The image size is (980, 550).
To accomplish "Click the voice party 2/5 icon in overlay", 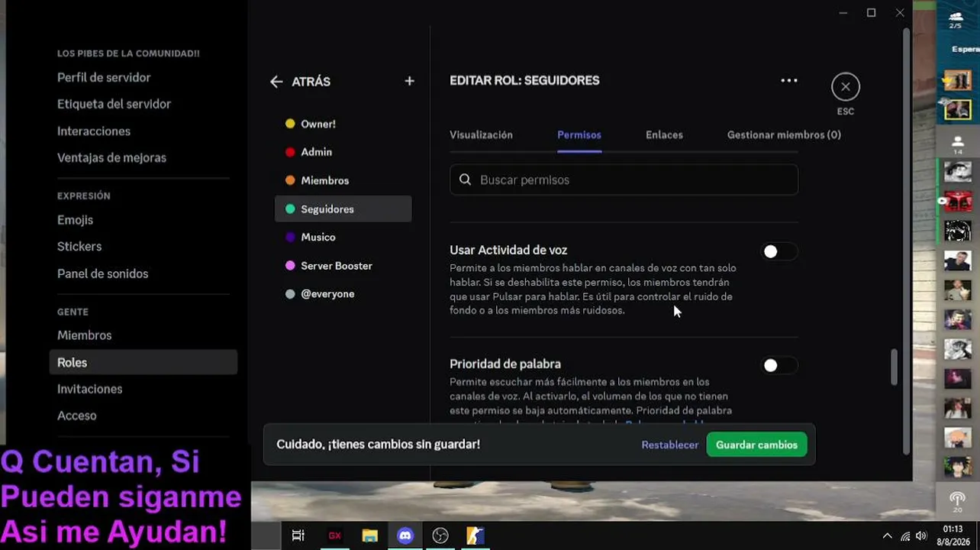I will click(x=956, y=19).
